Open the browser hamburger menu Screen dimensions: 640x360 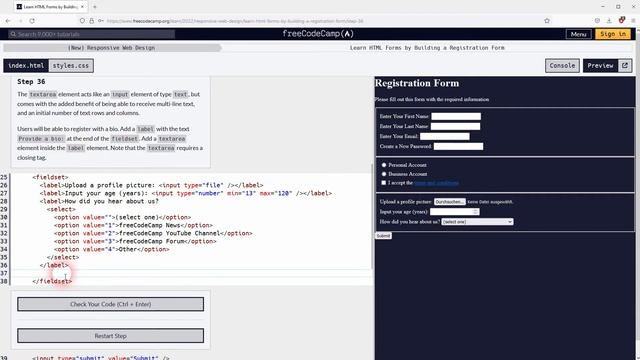633,21
